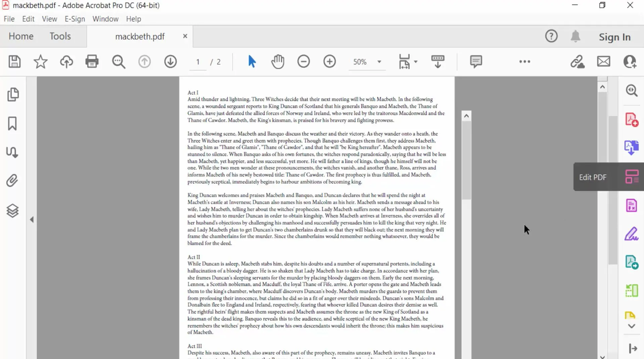Select the Edit PDF tool

click(631, 177)
